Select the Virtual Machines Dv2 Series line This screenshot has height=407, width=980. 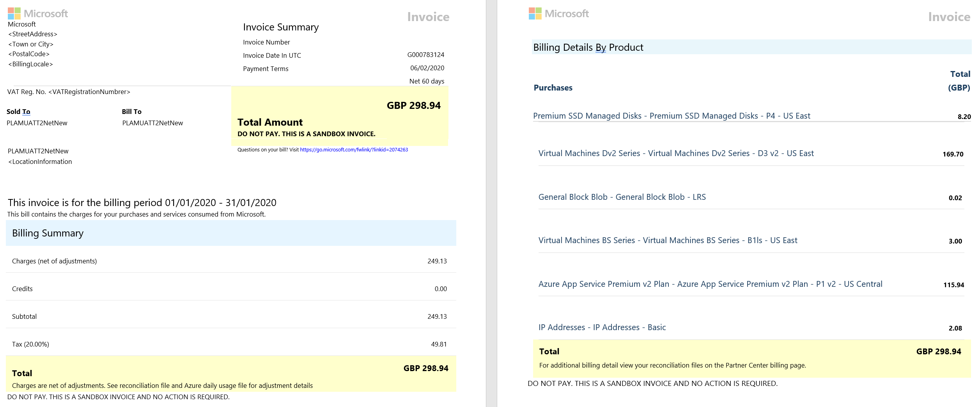[x=676, y=153]
